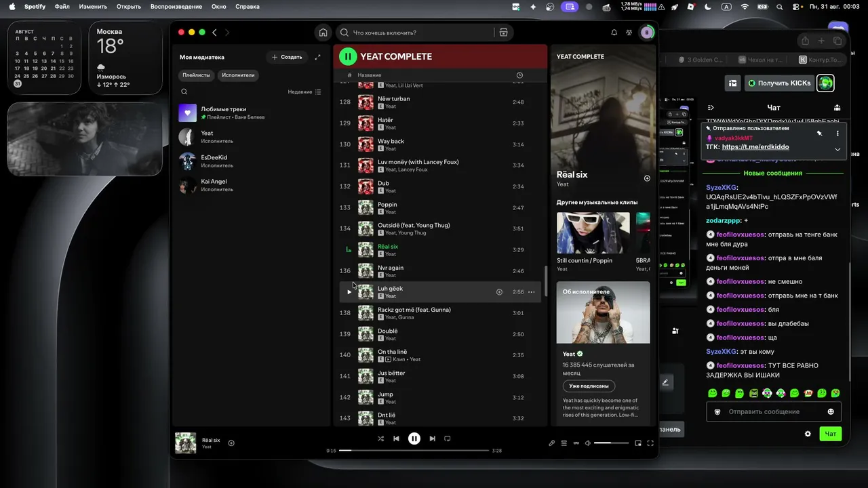
Task: Unpin the pinned chat message
Action: [x=819, y=134]
